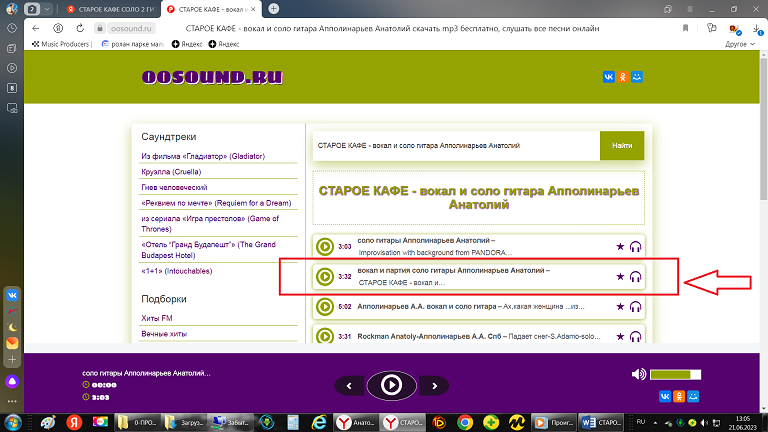Screen dimensions: 768x432
Task: Click the oosound.ru address field
Action: (131, 28)
